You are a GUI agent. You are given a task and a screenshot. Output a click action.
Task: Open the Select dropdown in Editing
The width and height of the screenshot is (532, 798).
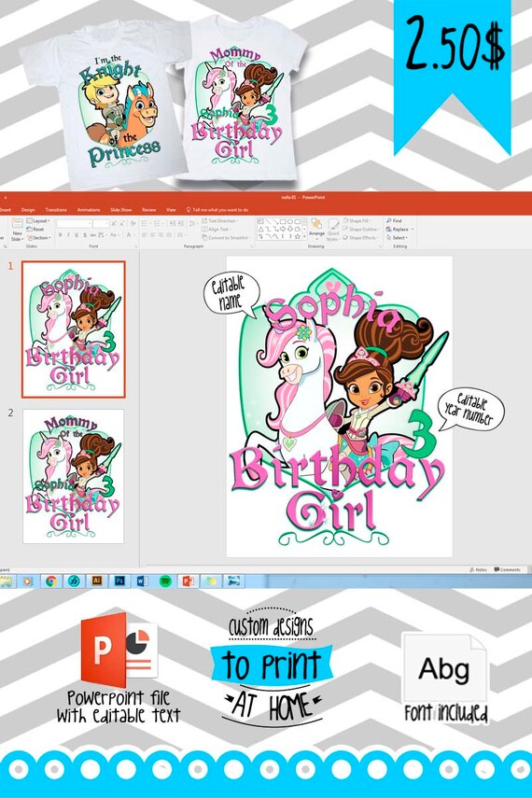(x=398, y=238)
